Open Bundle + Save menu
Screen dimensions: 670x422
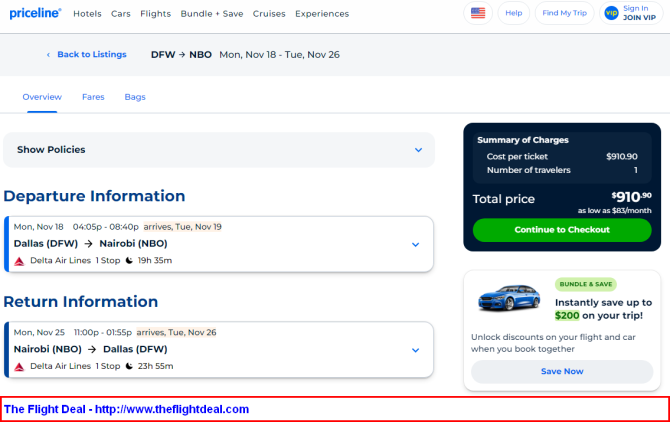[212, 14]
